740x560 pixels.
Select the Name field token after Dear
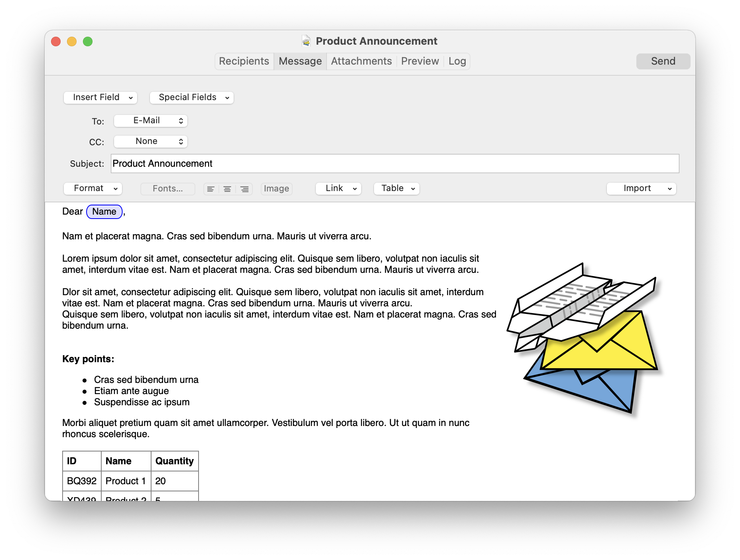(x=104, y=211)
